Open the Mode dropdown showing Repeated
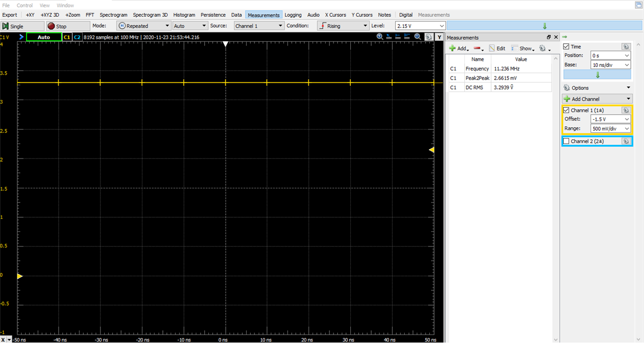644x347 pixels. [x=143, y=26]
